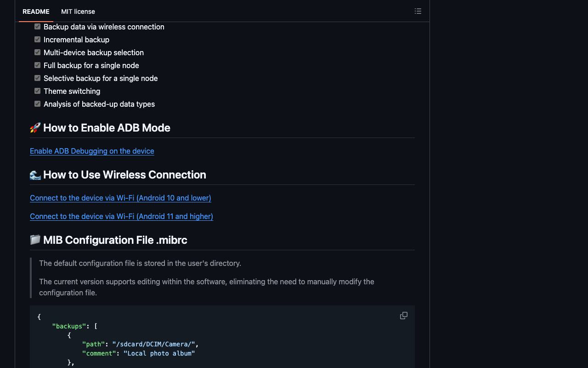This screenshot has height=368, width=588.
Task: Click the "path" key in code
Action: [x=93, y=344]
